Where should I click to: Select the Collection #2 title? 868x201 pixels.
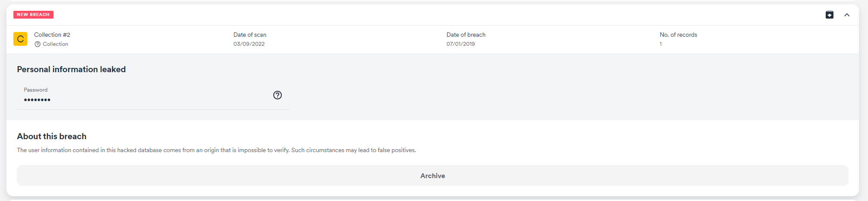52,35
